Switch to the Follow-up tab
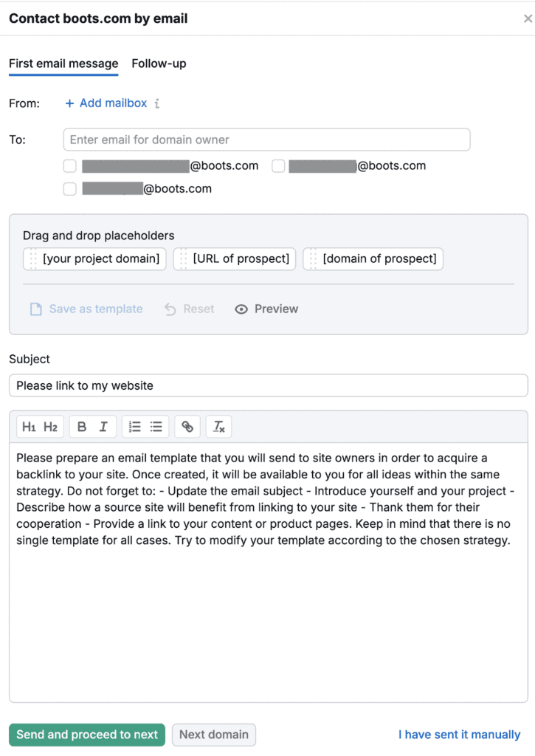 (x=159, y=63)
